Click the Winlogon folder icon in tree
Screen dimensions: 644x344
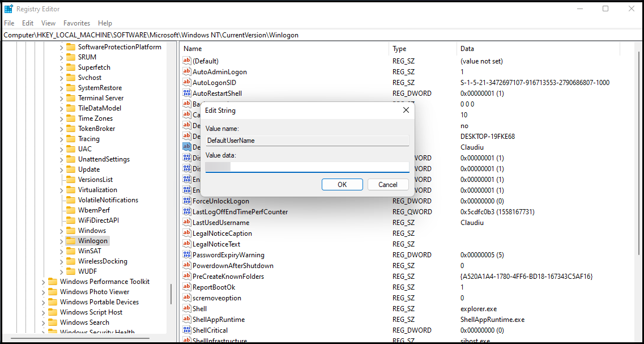click(71, 241)
